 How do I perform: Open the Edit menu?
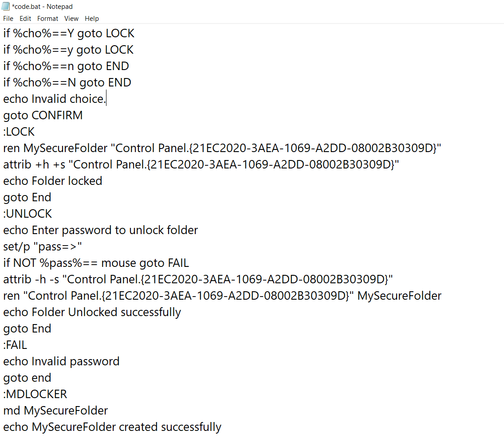pos(25,19)
